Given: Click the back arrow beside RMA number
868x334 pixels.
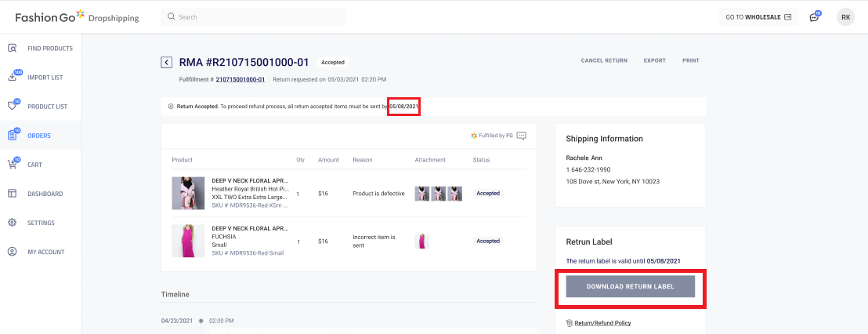Looking at the screenshot, I should (x=166, y=63).
